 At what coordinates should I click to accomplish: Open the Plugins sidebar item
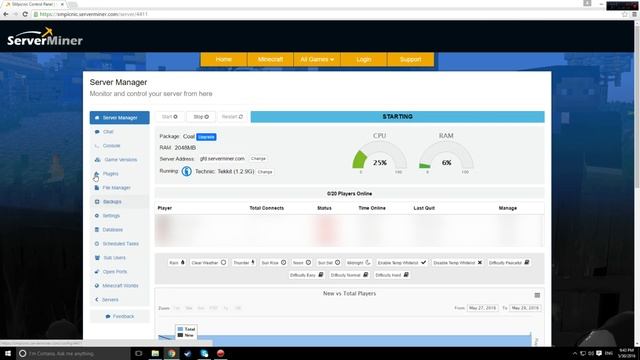click(x=119, y=173)
